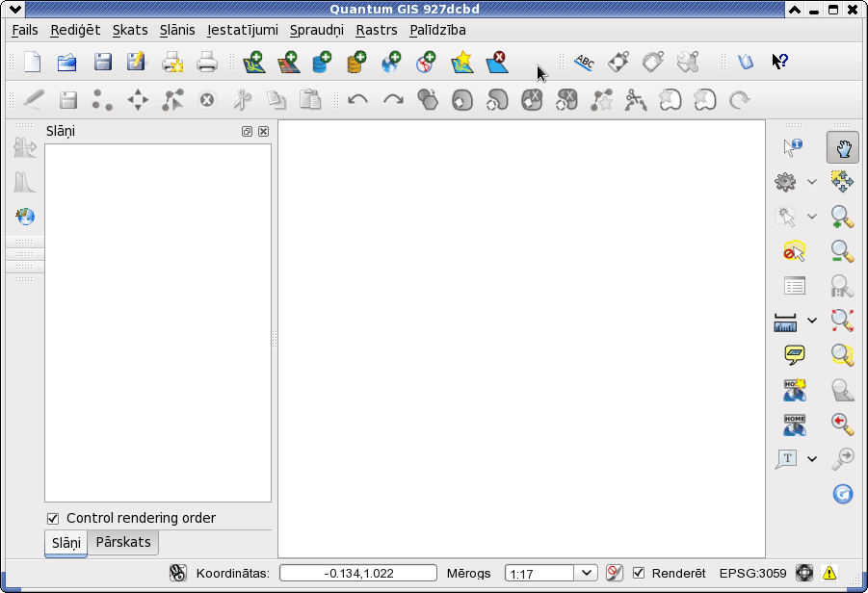Zoom to last extent with red arrow magnifier
This screenshot has width=868, height=593.
(842, 425)
